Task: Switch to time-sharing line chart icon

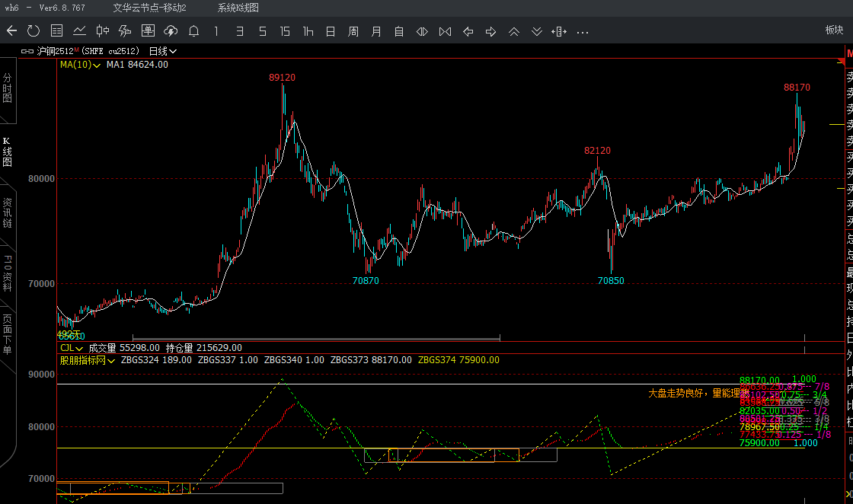Action: (x=79, y=31)
